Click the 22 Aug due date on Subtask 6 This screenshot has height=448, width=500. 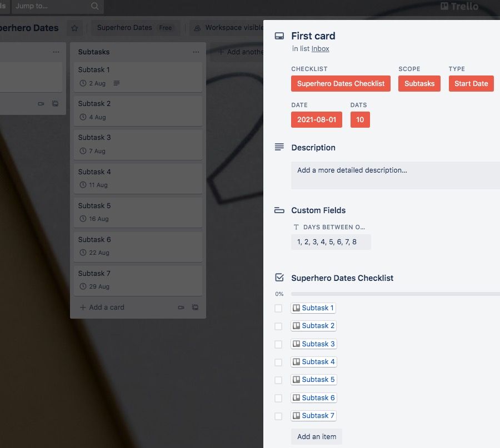[x=94, y=253]
